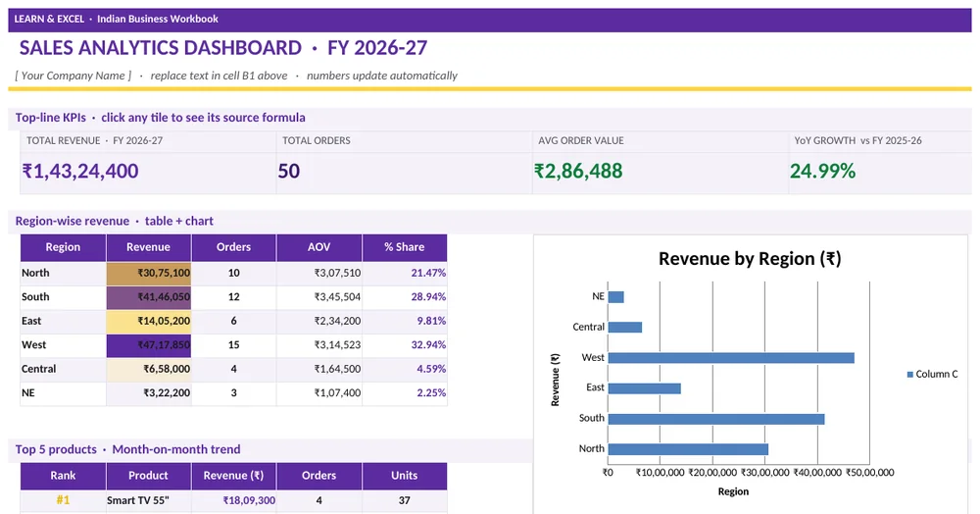The height and width of the screenshot is (514, 980).
Task: Select South AOV cell ₹3,45,504
Action: (318, 297)
